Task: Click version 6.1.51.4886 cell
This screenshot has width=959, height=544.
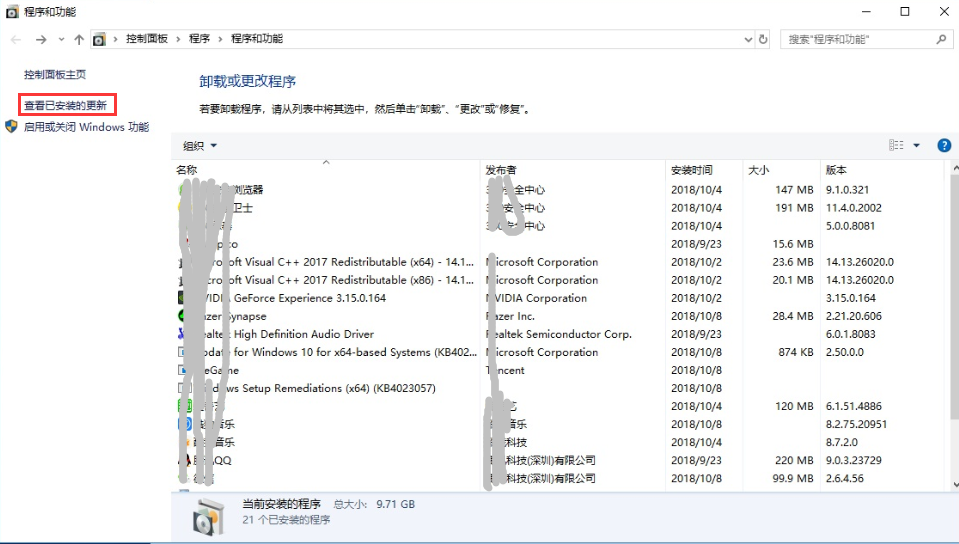Action: point(854,406)
